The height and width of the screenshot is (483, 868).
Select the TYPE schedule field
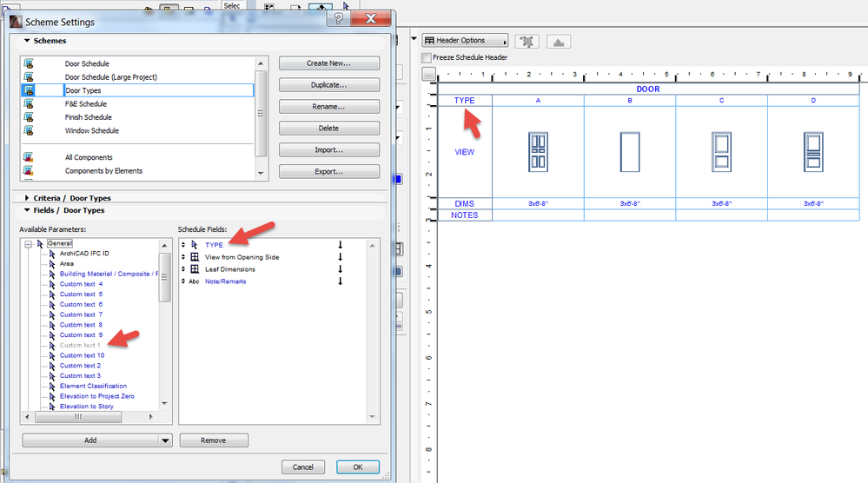(214, 245)
